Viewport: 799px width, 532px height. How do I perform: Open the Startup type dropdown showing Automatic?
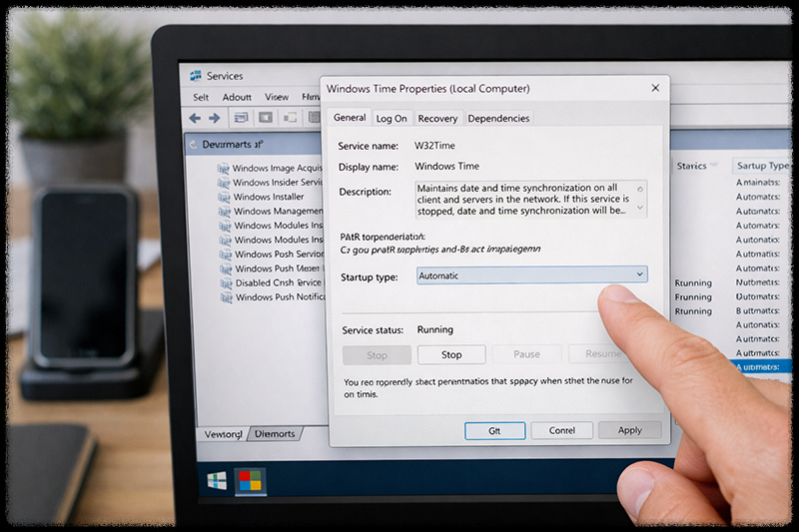pos(532,274)
